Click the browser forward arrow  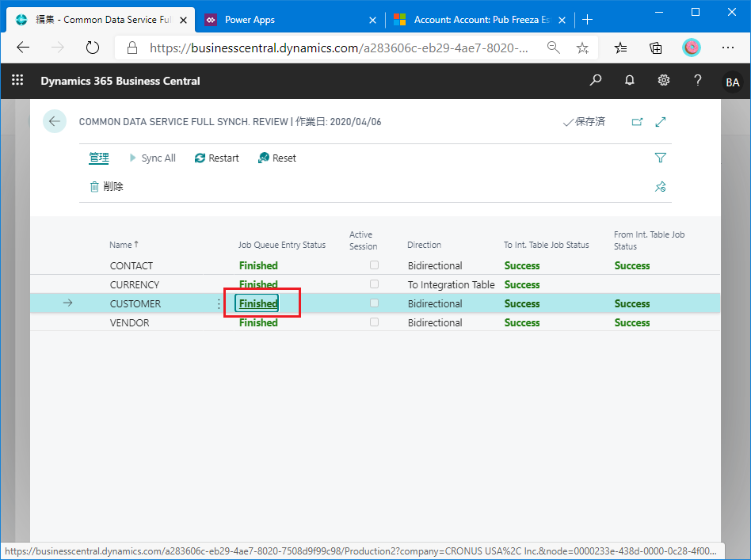coord(58,48)
